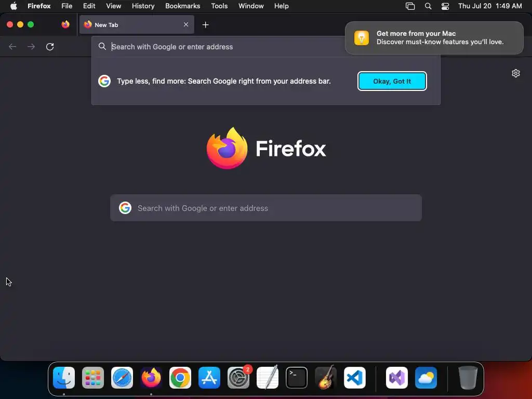The image size is (532, 399).
Task: Open the pinned Firefox tab
Action: [x=65, y=24]
